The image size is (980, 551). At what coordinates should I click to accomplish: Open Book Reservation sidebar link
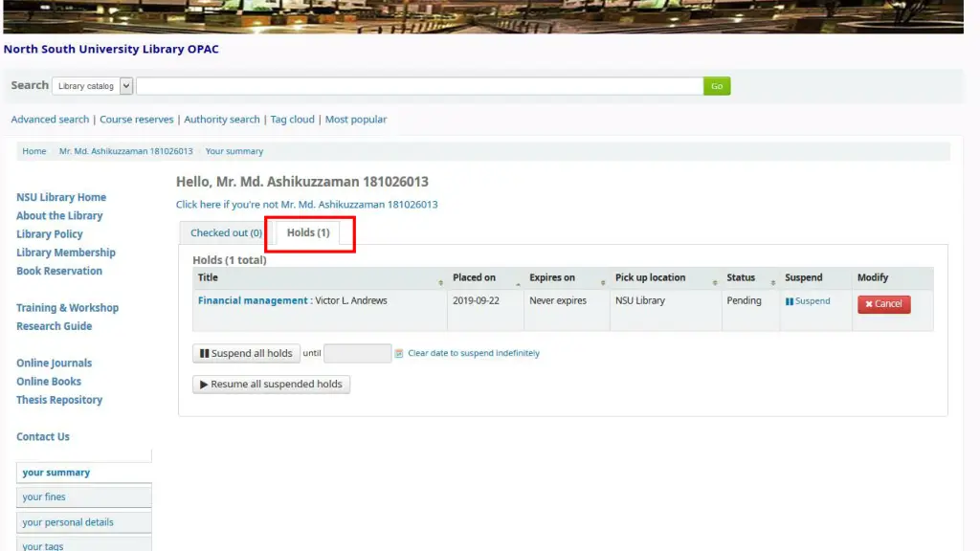click(59, 271)
